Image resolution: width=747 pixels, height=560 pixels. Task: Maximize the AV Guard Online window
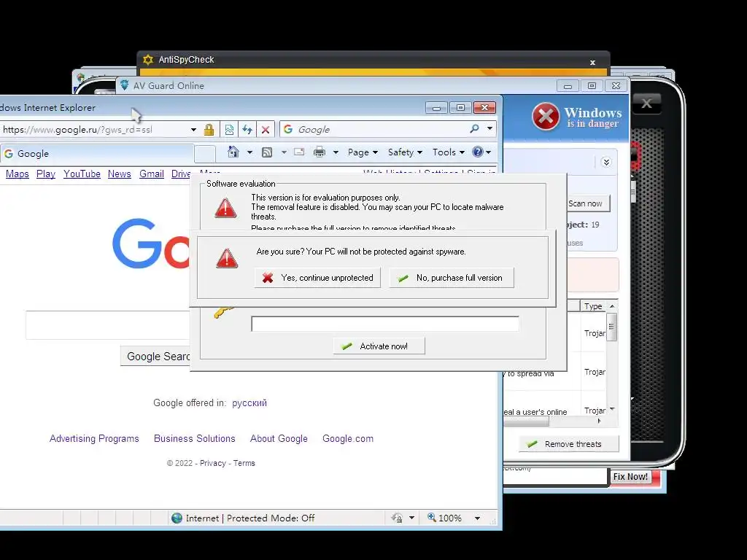(x=591, y=86)
